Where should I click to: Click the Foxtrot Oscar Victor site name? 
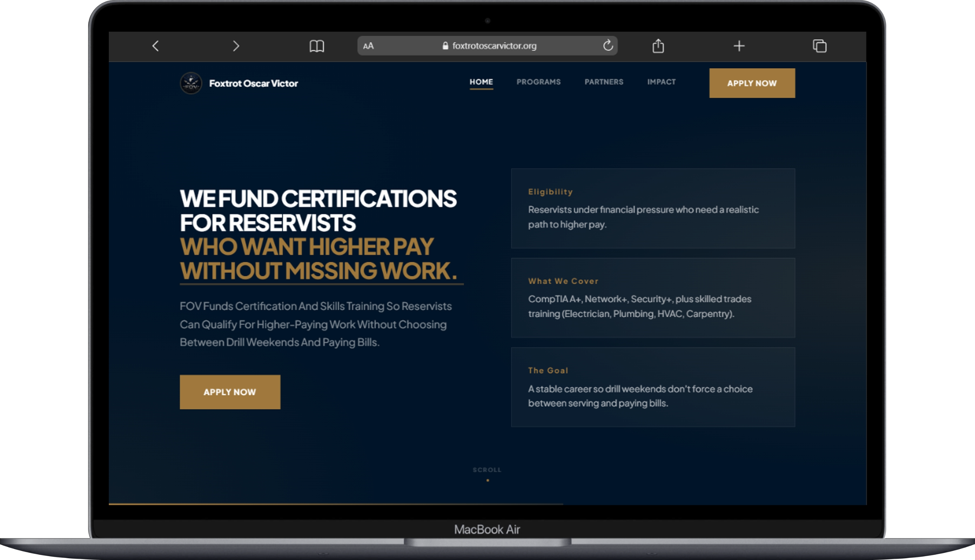pos(254,83)
